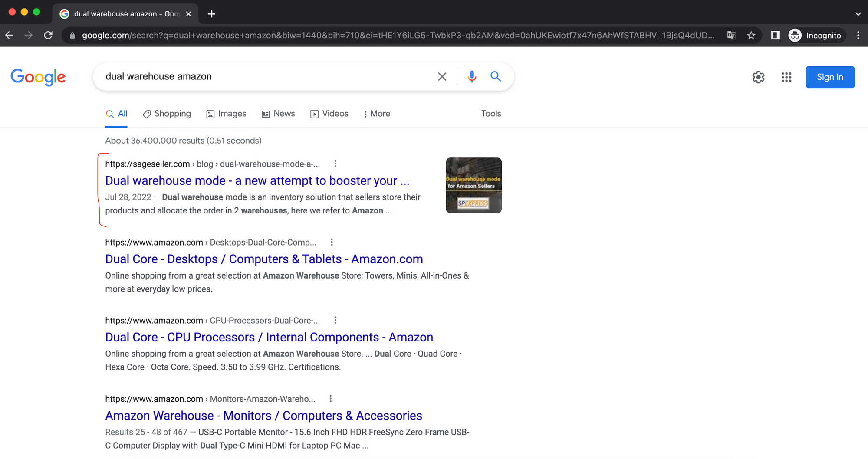Screen dimensions: 868x459
Task: Go back to the previous page
Action: coord(9,35)
